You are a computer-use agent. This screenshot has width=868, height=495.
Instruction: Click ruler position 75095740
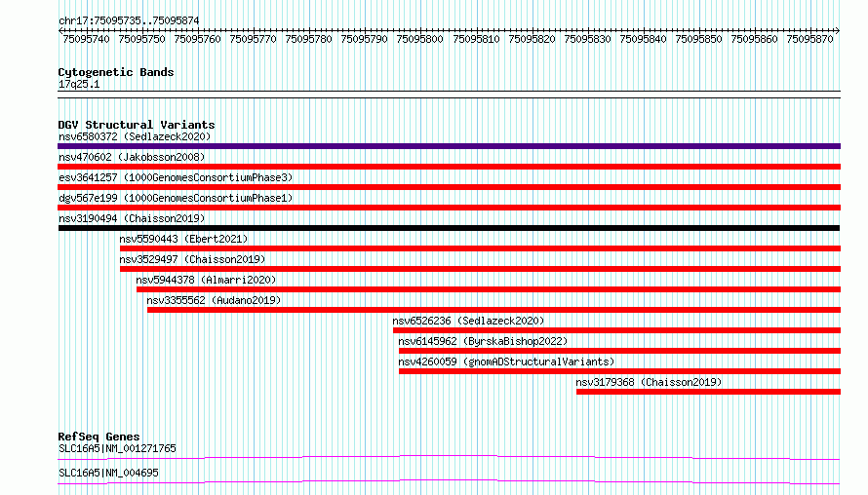tap(87, 39)
